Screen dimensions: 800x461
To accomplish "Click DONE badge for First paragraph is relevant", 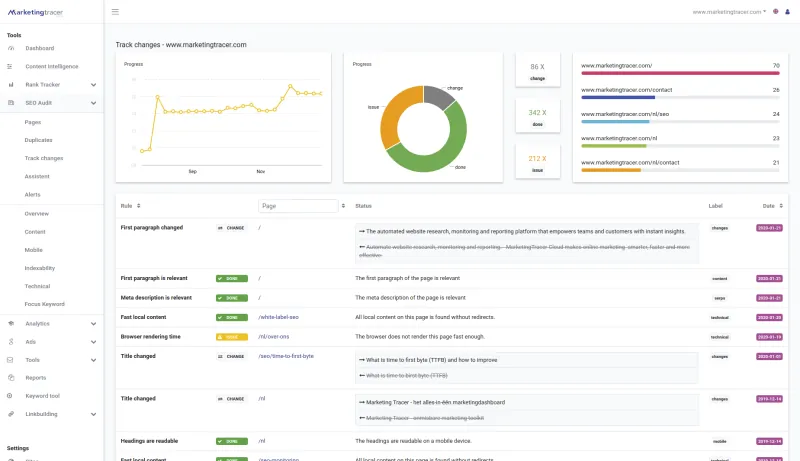I will pyautogui.click(x=232, y=278).
